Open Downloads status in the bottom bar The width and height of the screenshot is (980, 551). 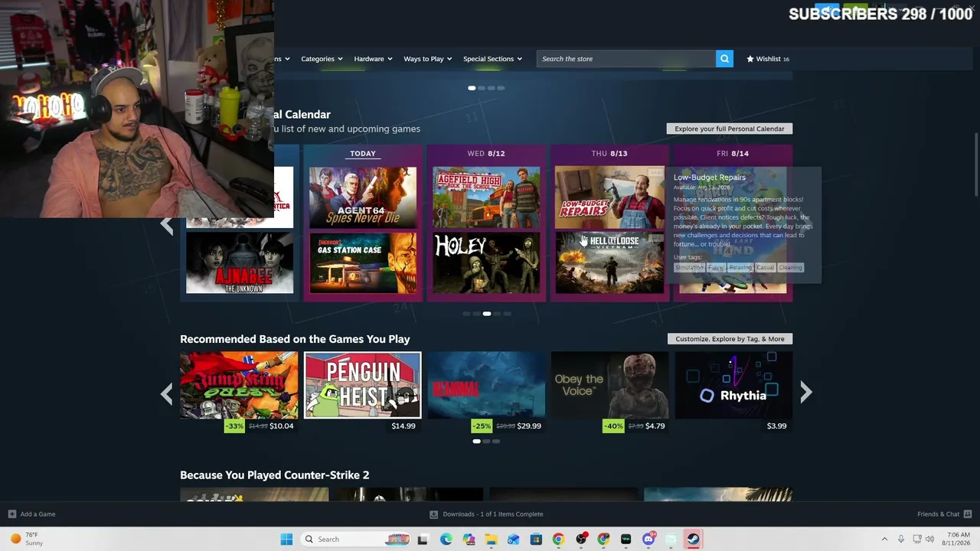(486, 514)
